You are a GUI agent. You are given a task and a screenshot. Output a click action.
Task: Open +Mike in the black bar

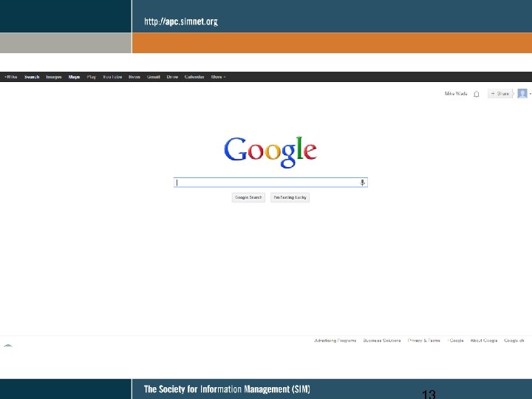tap(11, 77)
